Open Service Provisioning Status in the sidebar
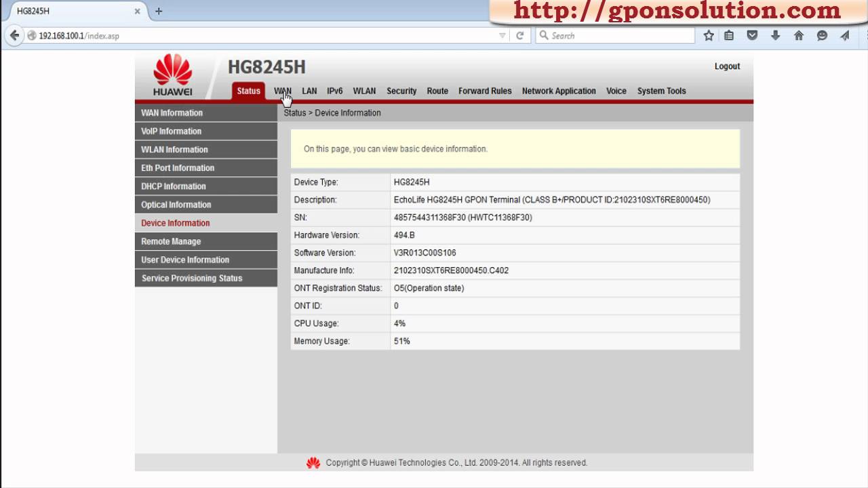The image size is (868, 488). click(206, 278)
